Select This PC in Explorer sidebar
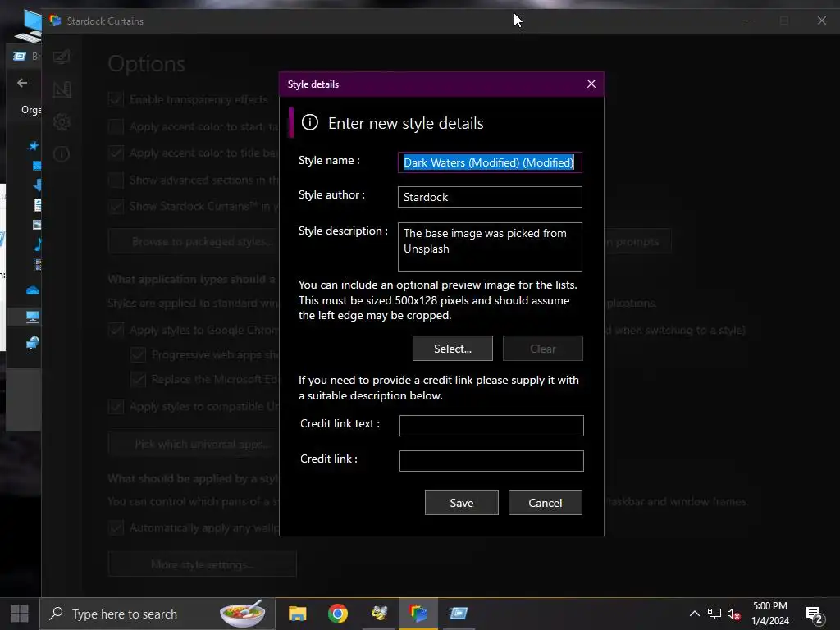The width and height of the screenshot is (840, 630). 33,317
